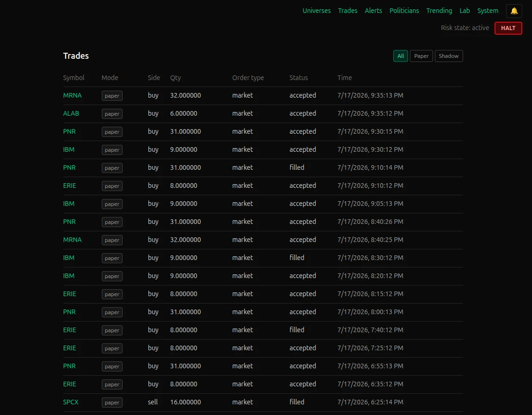
Task: Click the 16.000000 quantity cell
Action: coord(186,402)
